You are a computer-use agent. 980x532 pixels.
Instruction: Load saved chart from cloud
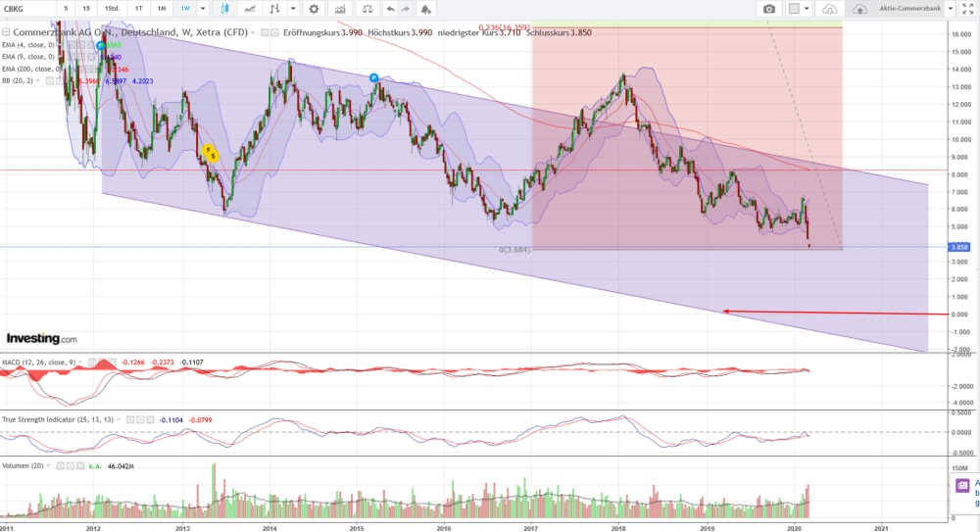(x=829, y=9)
